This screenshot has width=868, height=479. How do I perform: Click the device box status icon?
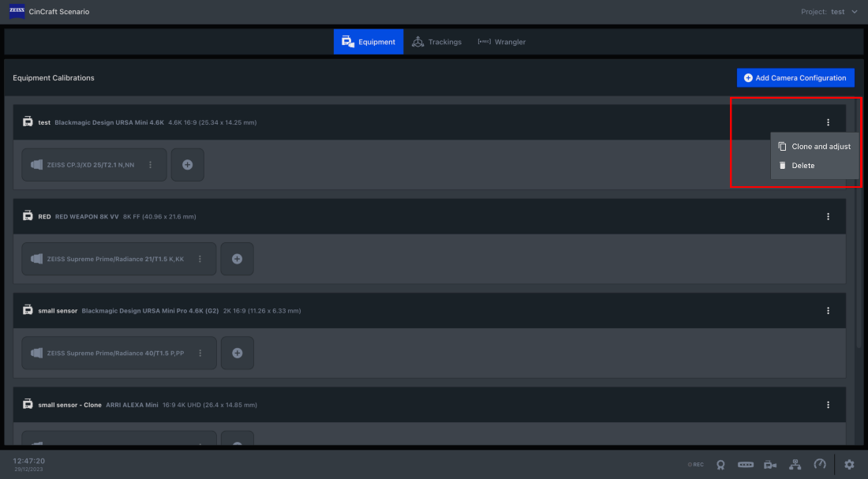coord(745,465)
